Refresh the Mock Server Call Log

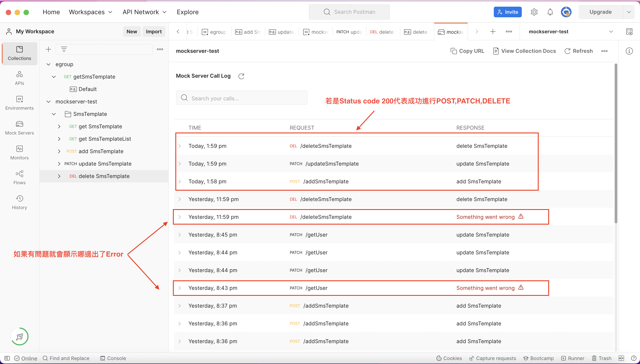click(x=241, y=76)
